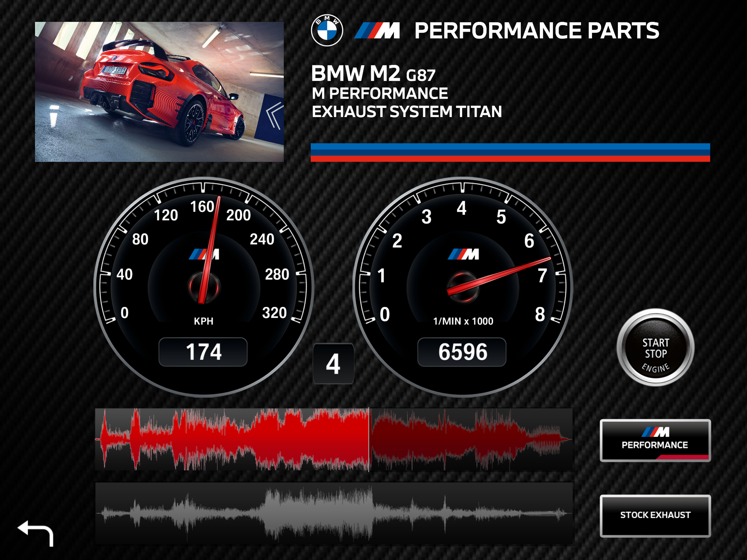Screen dimensions: 747x560
Task: Click the M badge inside the speedometer
Action: coord(204,254)
